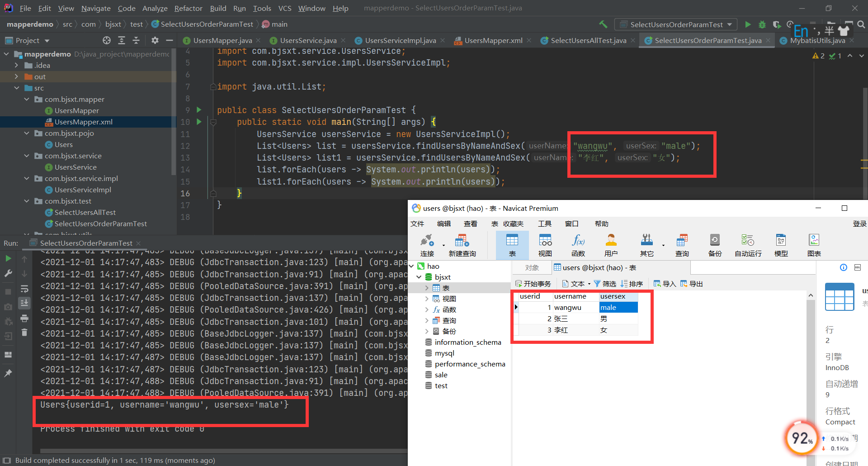
Task: Switch to UsersServiceImpl.java tab
Action: [x=400, y=40]
